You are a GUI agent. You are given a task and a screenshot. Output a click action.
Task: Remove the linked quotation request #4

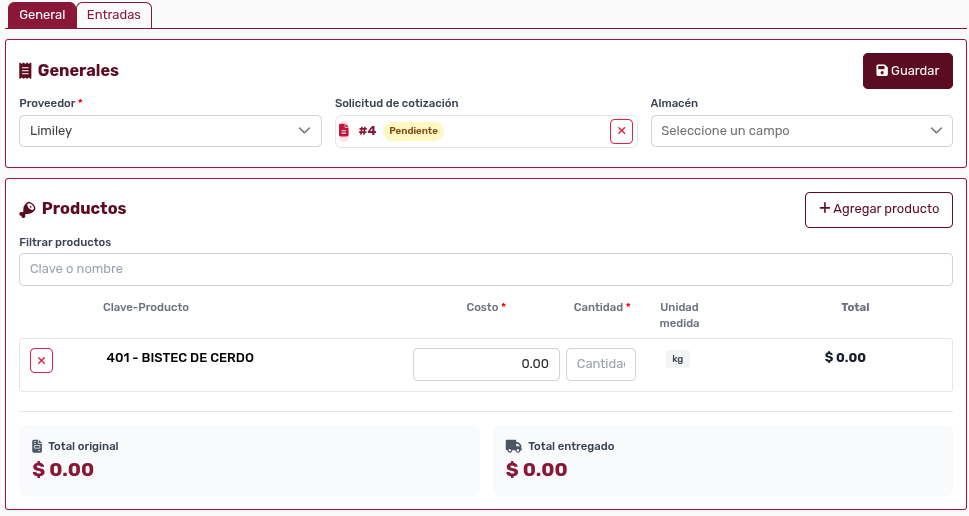pos(621,131)
